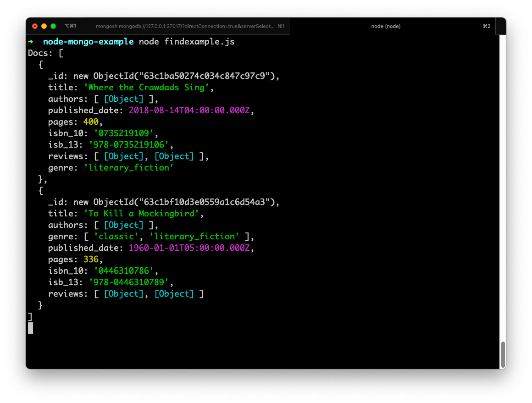
Task: Click the red close window button
Action: click(x=34, y=26)
